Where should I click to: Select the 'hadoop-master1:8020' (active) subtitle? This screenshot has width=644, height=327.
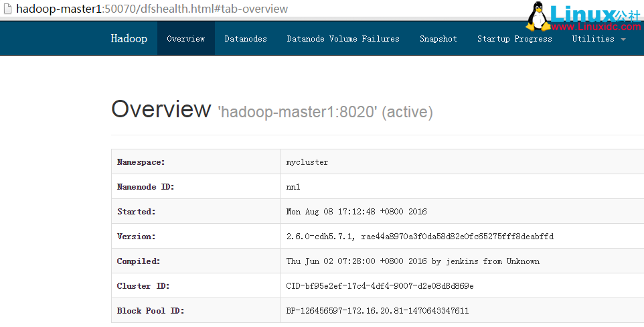point(325,112)
